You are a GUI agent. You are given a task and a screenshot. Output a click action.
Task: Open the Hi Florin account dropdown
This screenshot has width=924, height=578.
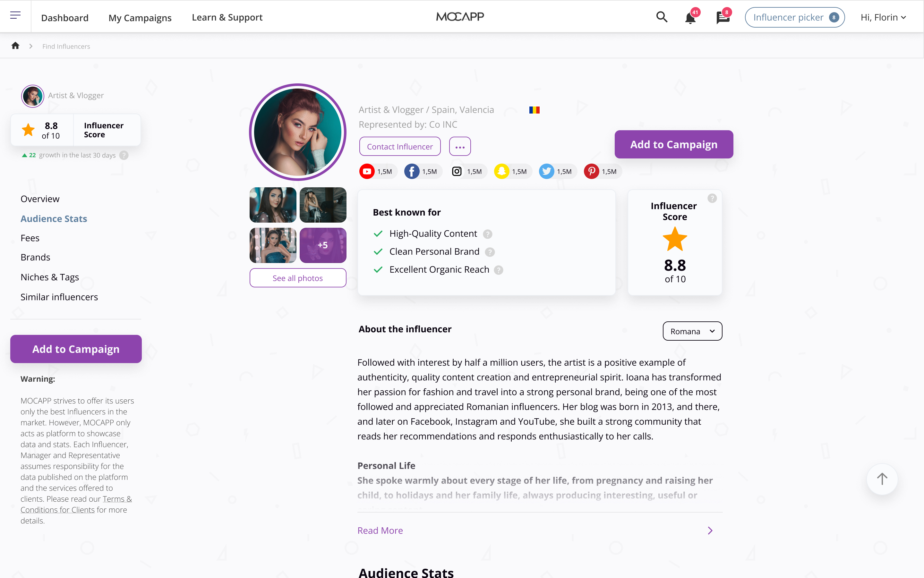coord(881,17)
